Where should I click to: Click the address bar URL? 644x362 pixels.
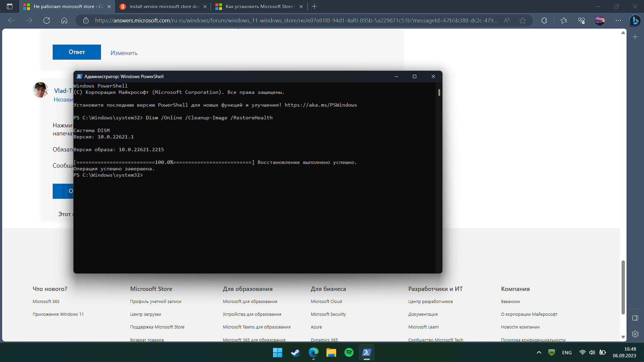[296, 20]
